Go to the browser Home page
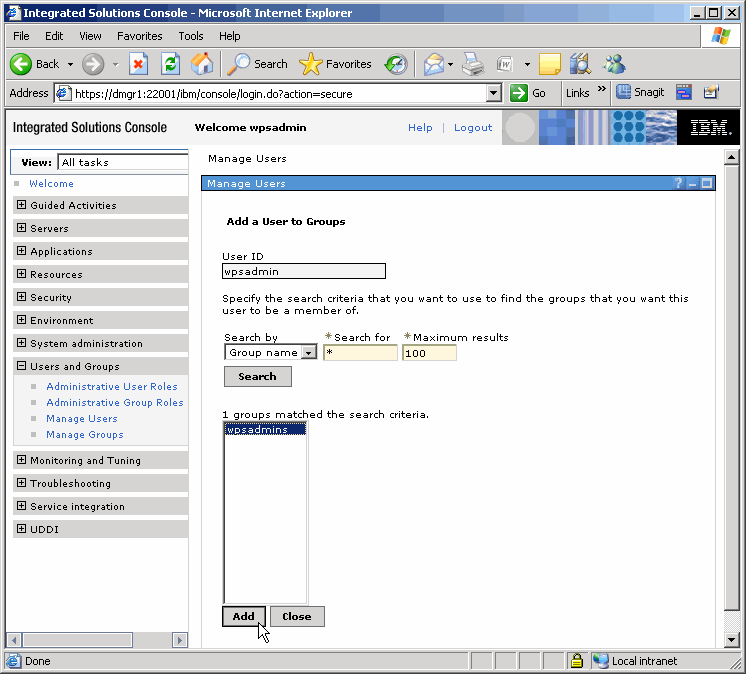The width and height of the screenshot is (746, 674). pyautogui.click(x=202, y=64)
